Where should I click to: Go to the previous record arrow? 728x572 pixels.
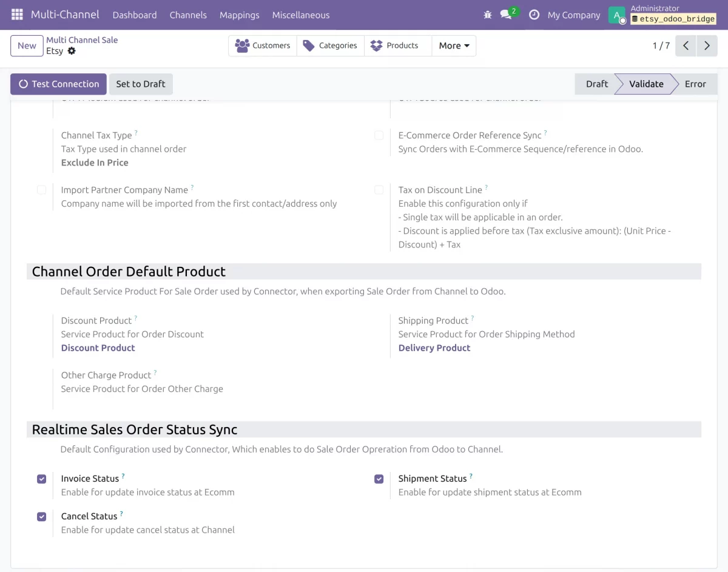coord(686,45)
